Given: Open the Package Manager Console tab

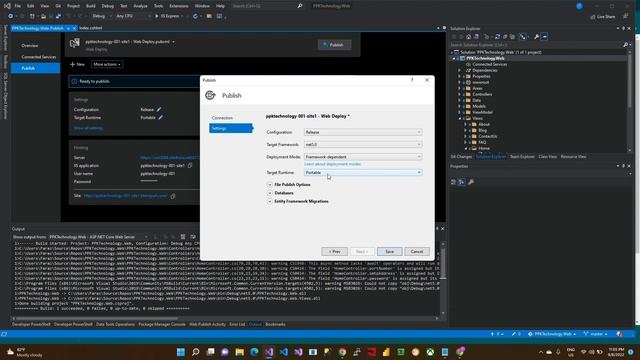Looking at the screenshot, I should click(x=162, y=324).
